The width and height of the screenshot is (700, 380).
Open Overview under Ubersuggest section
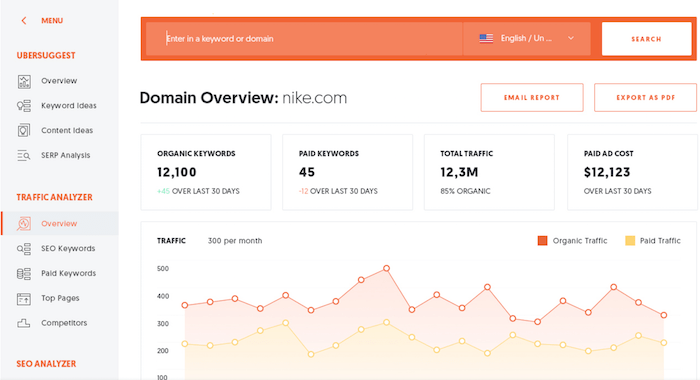tap(59, 81)
